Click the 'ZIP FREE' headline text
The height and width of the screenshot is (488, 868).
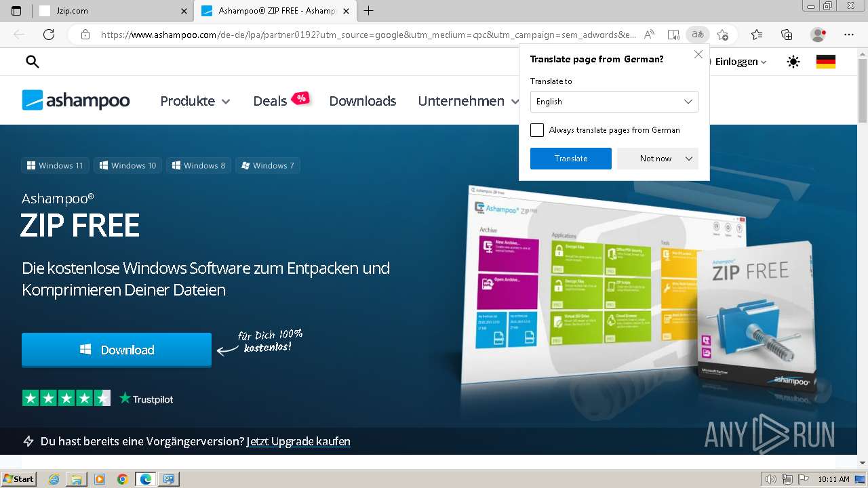point(80,226)
